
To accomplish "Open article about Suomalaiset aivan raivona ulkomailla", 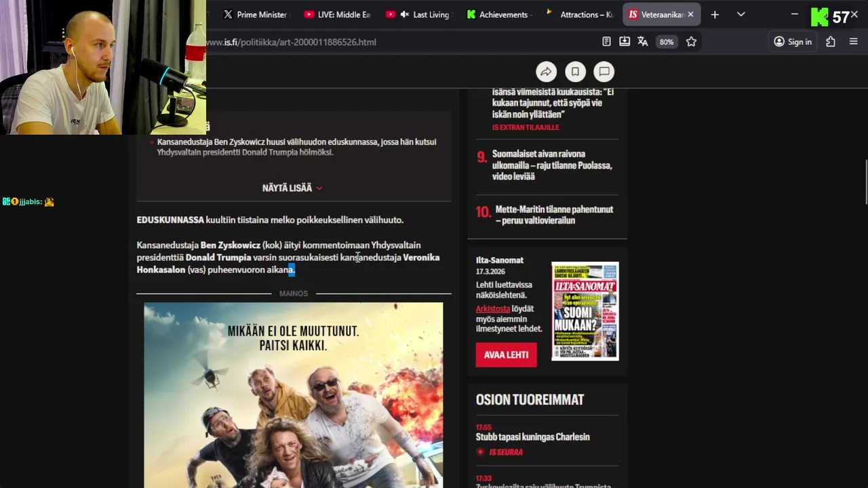I will tap(552, 165).
